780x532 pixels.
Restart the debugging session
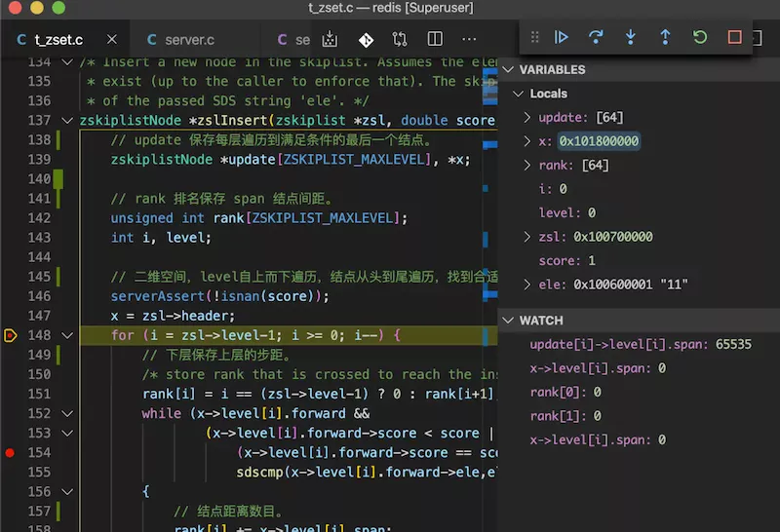700,37
